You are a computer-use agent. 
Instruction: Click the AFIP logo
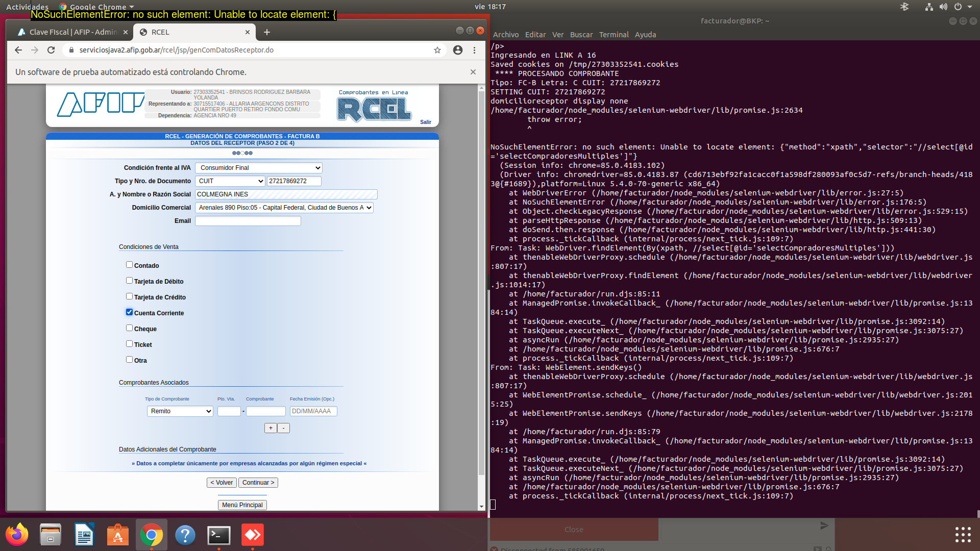coord(101,104)
